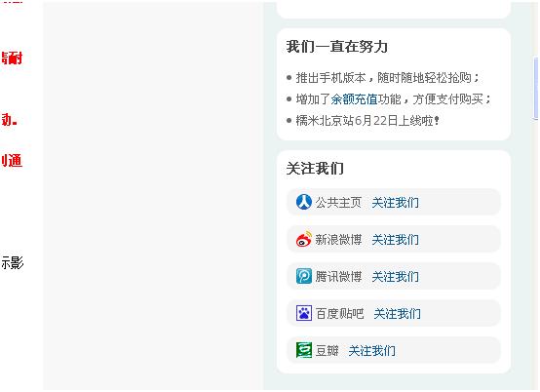The width and height of the screenshot is (540, 392).
Task: Open the 关注我们 link beside 百度贴吧
Action: (397, 313)
